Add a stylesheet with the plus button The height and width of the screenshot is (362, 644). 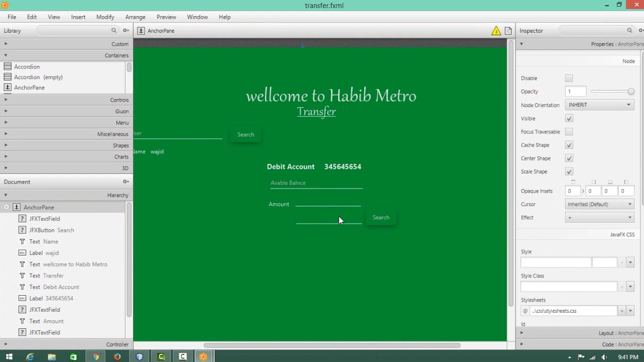click(621, 311)
